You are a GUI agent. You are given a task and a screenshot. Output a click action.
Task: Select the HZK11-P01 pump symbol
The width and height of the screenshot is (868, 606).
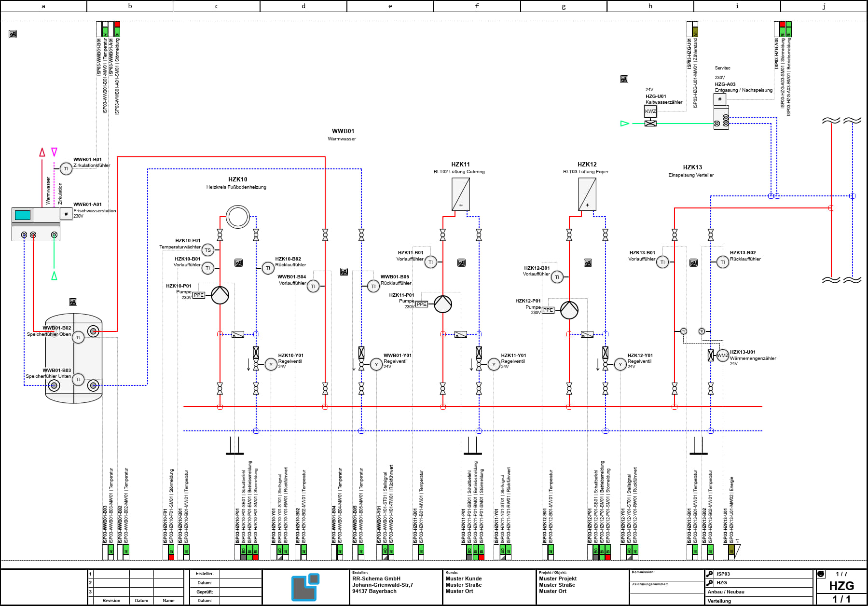443,304
